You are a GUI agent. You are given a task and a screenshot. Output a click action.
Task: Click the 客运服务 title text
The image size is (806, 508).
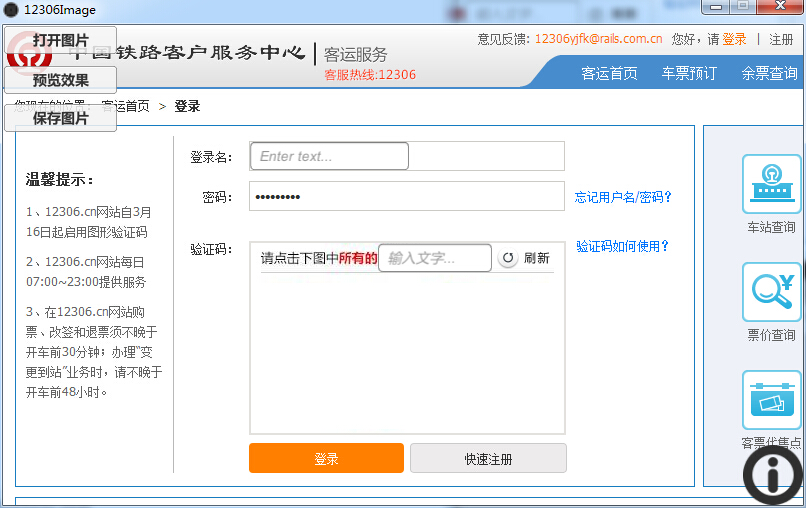(x=355, y=55)
